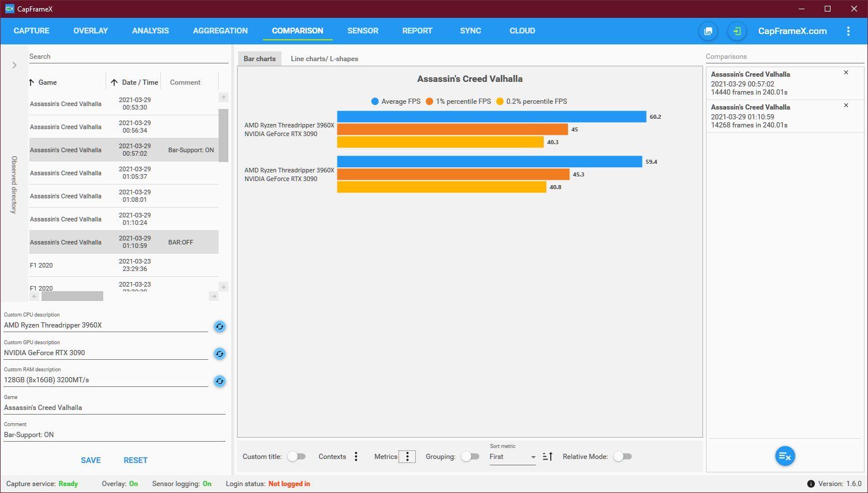Screen dimensions: 868x493
Task: Enable Relative Mode toggle
Action: [622, 457]
